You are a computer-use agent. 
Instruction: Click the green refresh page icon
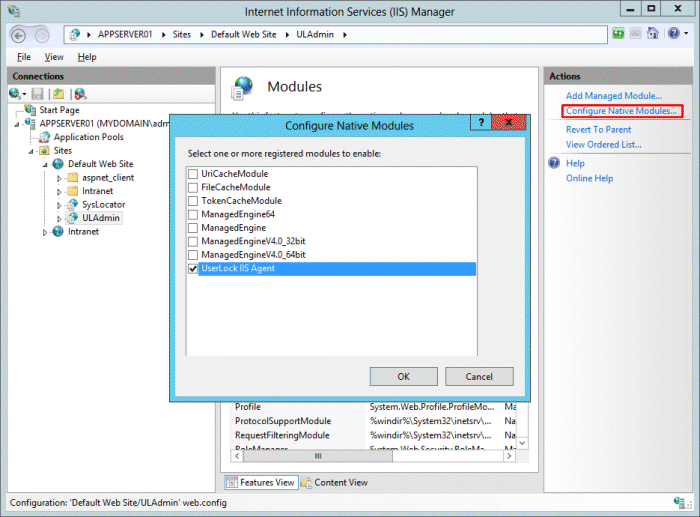[618, 33]
